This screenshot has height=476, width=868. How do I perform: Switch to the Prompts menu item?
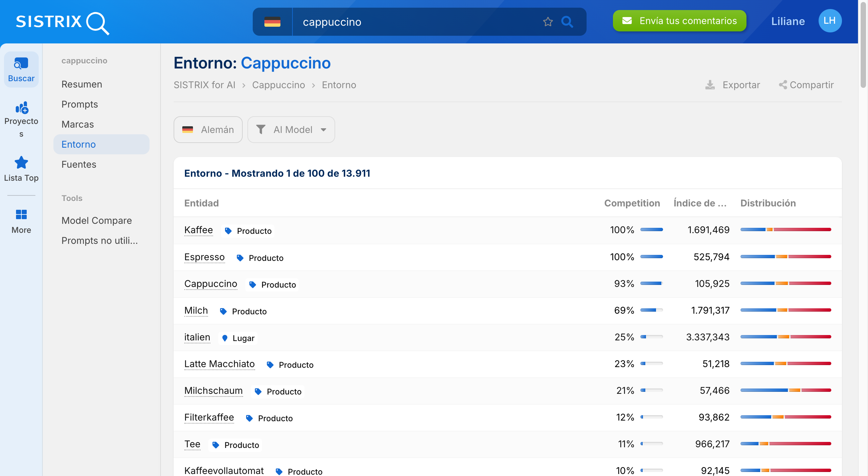pyautogui.click(x=79, y=105)
